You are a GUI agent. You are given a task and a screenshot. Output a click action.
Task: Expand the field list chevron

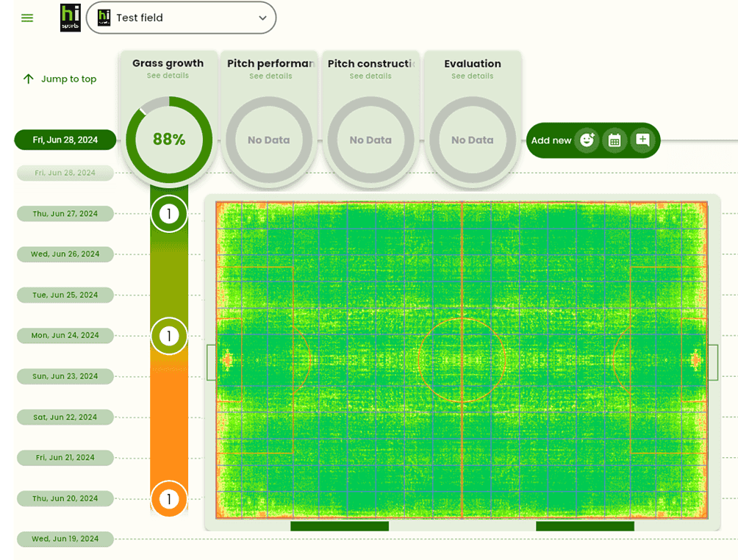pos(262,18)
